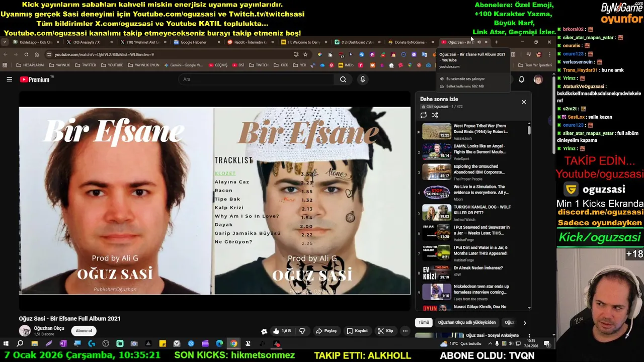Open Chrome from the Windows taskbar

point(233,344)
